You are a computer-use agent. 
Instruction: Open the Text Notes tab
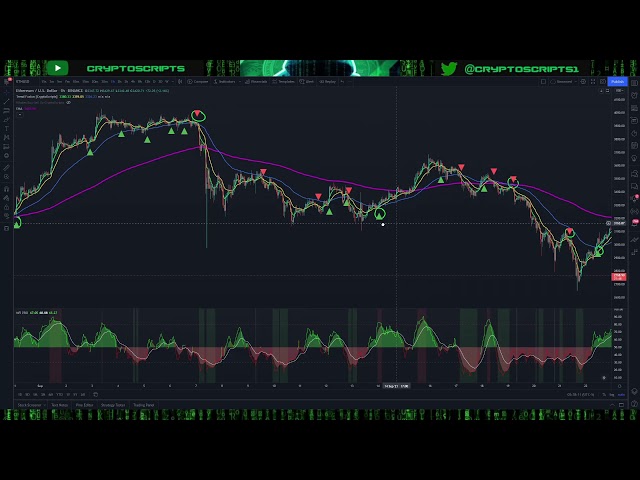tap(59, 405)
